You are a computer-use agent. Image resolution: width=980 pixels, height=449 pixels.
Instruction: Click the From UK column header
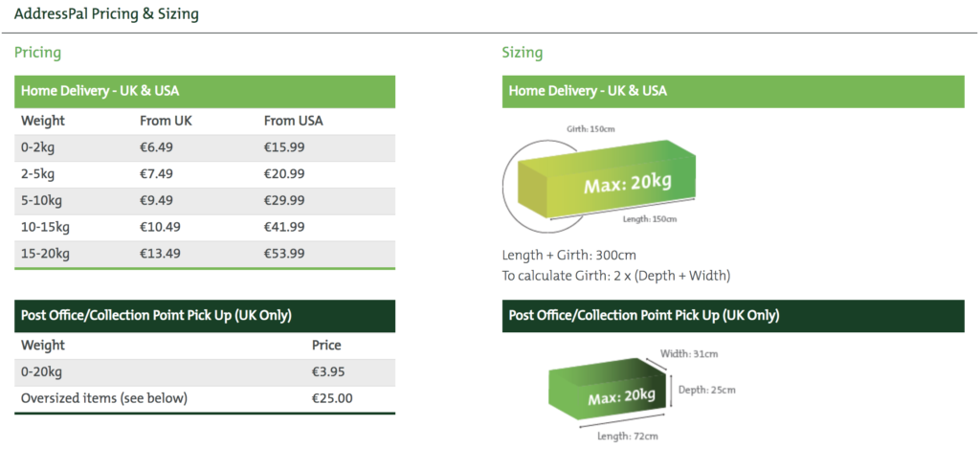(166, 121)
